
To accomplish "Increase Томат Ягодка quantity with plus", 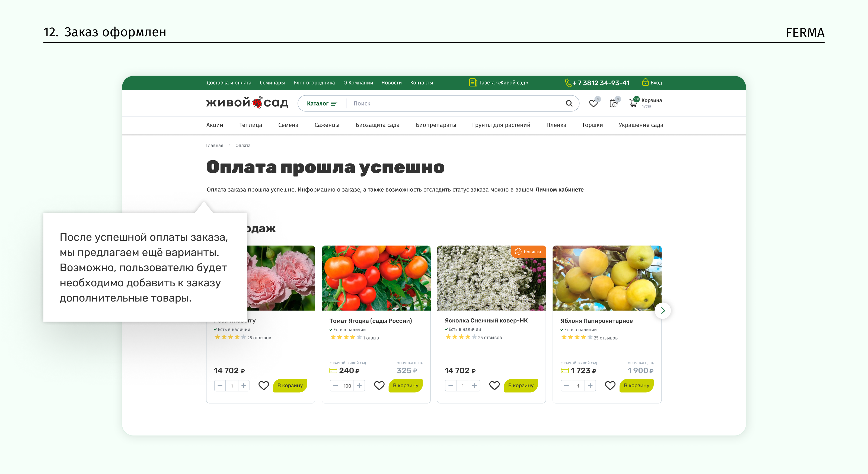I will click(x=359, y=385).
